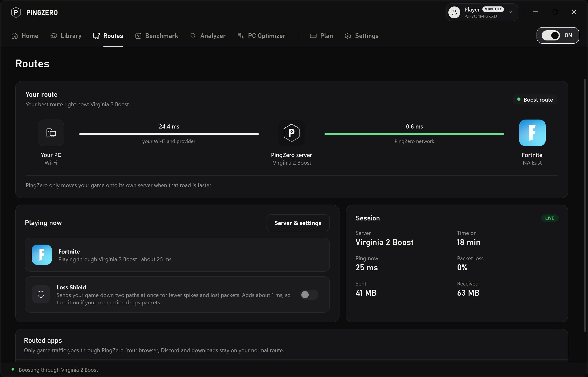Toggle the main ON boost switch
This screenshot has width=588, height=377.
(x=551, y=35)
